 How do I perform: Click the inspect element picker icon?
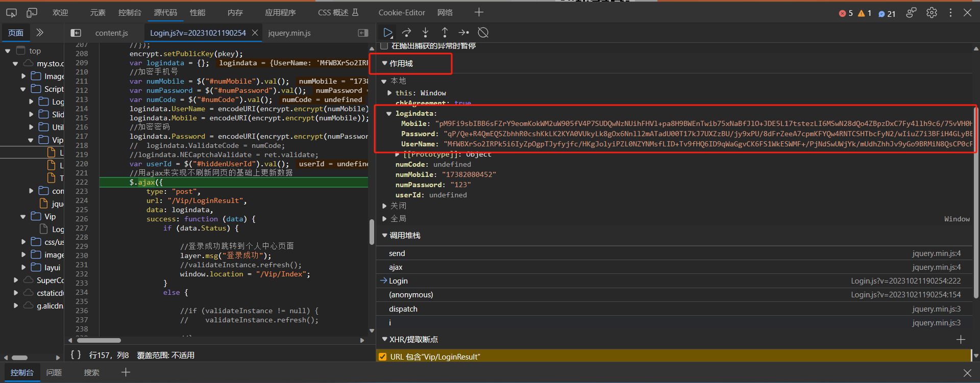pos(11,12)
